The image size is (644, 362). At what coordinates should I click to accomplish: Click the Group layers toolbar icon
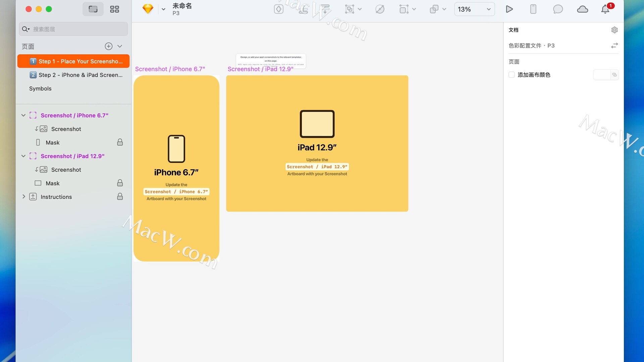[x=350, y=9]
